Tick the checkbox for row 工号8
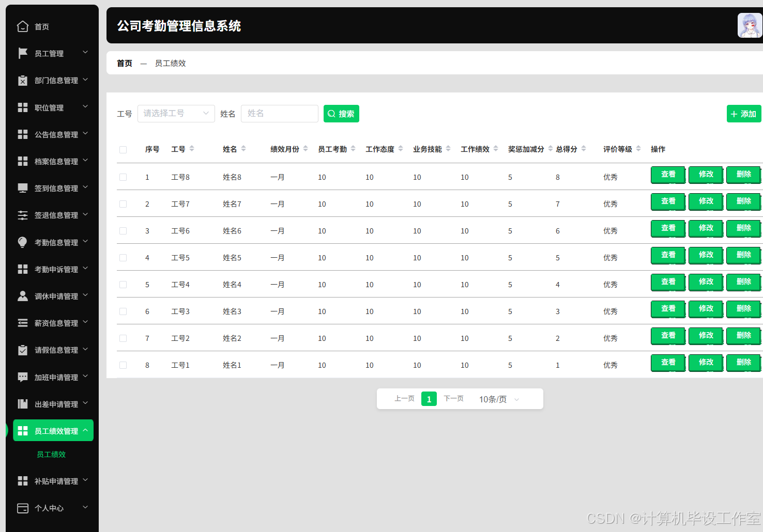Screen dimensions: 763x532 pos(123,177)
